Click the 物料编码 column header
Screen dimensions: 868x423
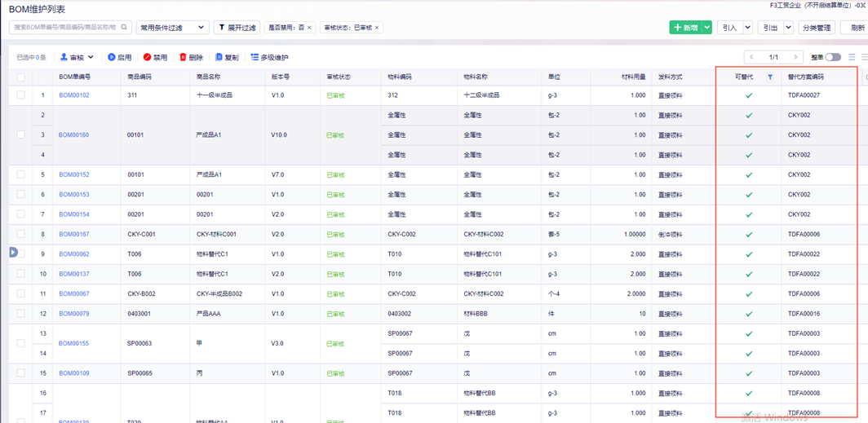399,77
